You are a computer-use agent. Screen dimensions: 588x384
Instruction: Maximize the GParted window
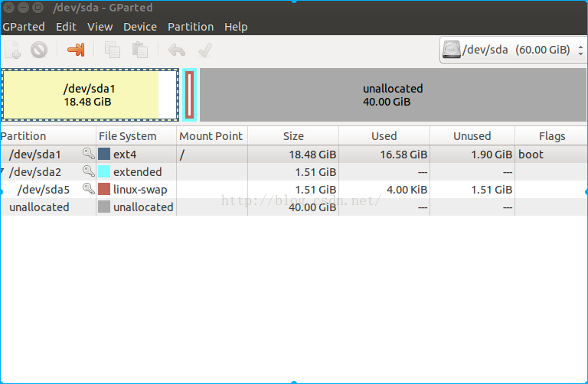point(38,7)
